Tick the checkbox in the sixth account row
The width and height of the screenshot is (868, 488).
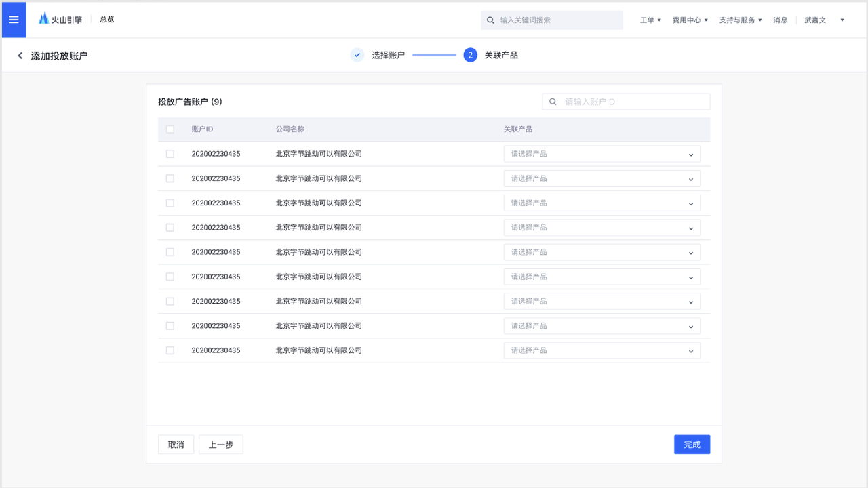pos(170,277)
